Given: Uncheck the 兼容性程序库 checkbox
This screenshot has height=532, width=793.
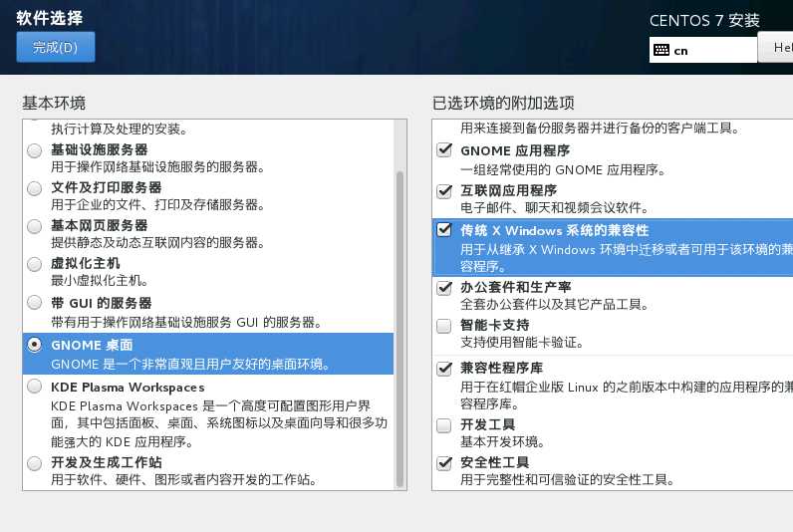Looking at the screenshot, I should 444,369.
